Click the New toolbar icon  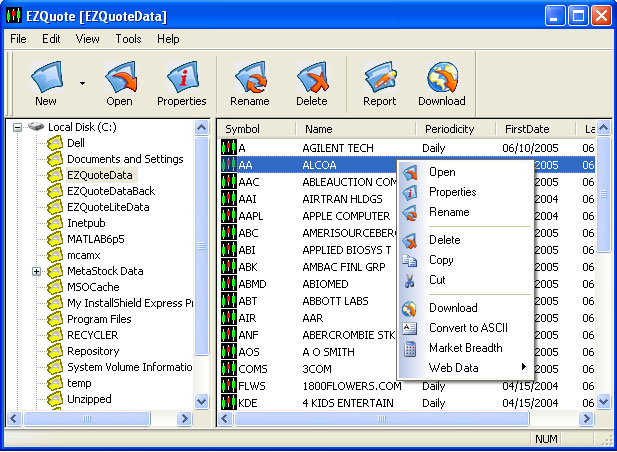click(x=46, y=77)
